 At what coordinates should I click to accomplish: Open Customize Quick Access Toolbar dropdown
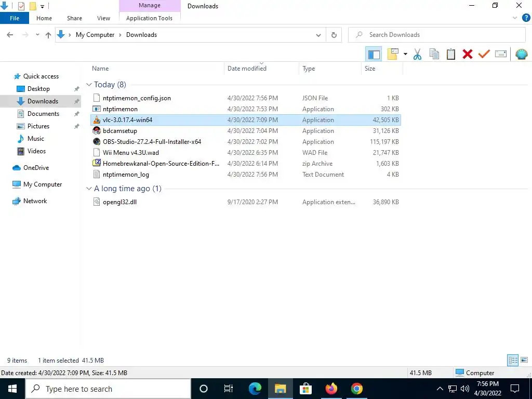(x=42, y=6)
